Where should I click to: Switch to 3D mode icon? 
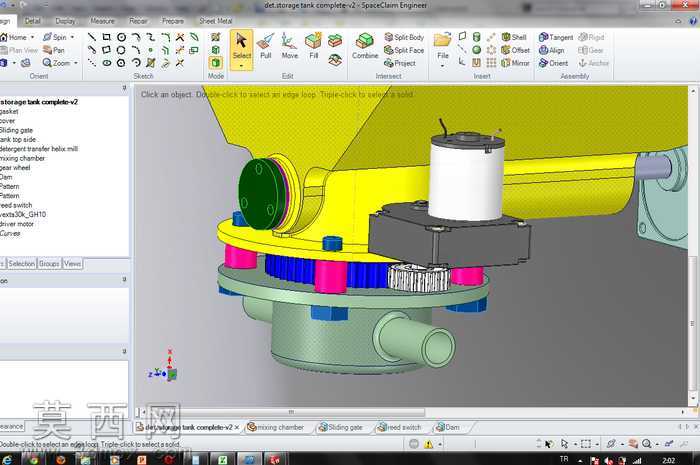point(216,63)
